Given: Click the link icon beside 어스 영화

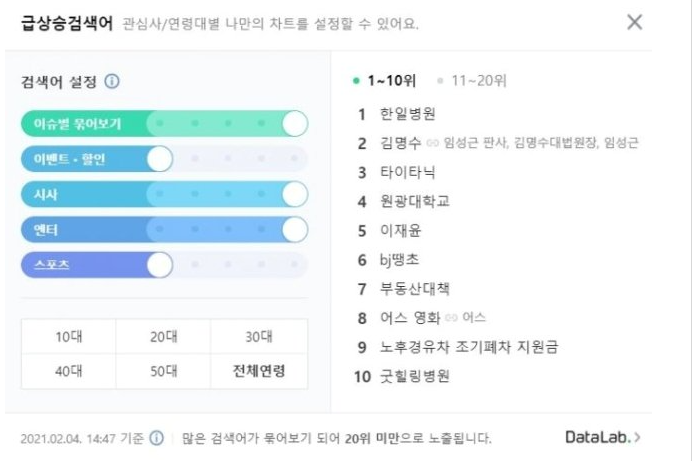Looking at the screenshot, I should pyautogui.click(x=451, y=317).
